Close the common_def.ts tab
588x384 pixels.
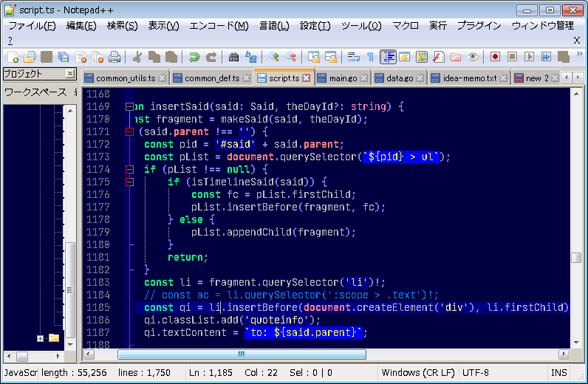247,78
